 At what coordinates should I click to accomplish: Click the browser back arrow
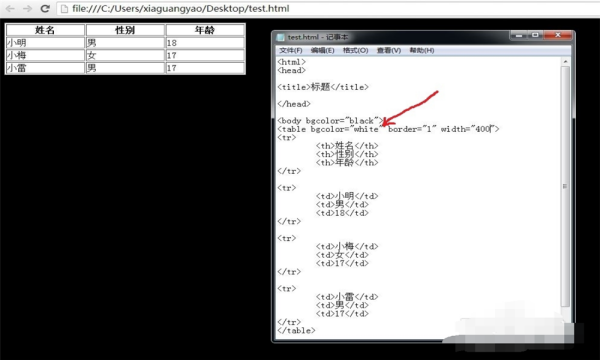(10, 8)
